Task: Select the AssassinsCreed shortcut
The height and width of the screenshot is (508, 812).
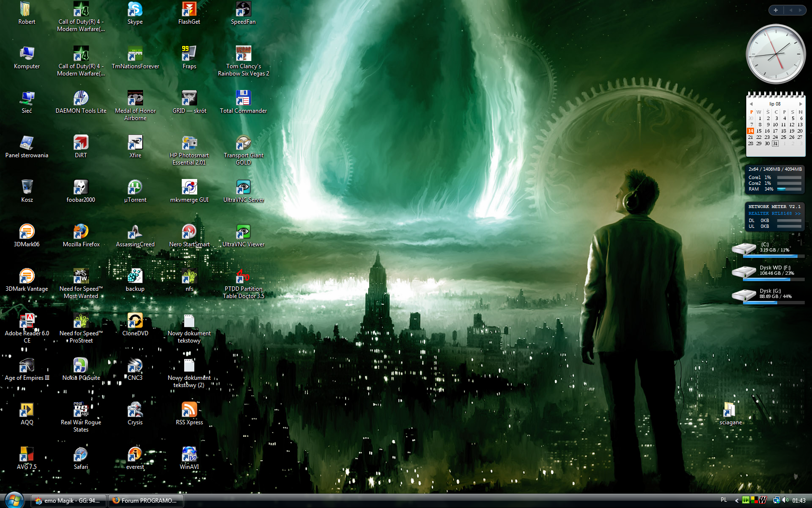Action: pyautogui.click(x=135, y=236)
